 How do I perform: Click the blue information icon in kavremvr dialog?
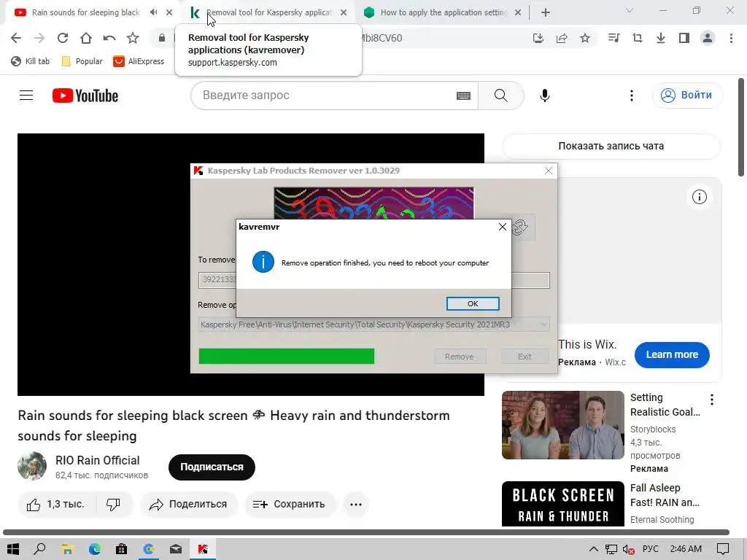[263, 262]
